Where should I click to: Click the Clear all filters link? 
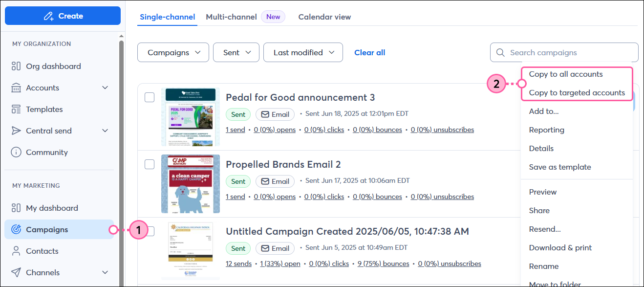click(369, 52)
